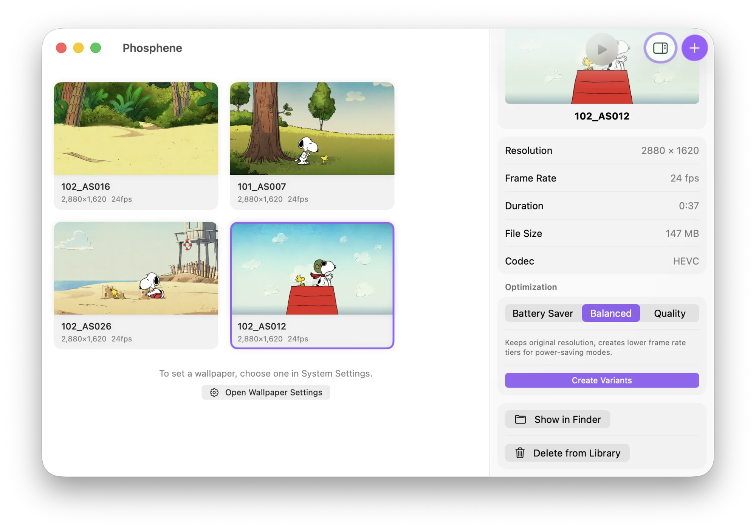Click the Phosphene window title
Screen dimensions: 756x532
152,48
